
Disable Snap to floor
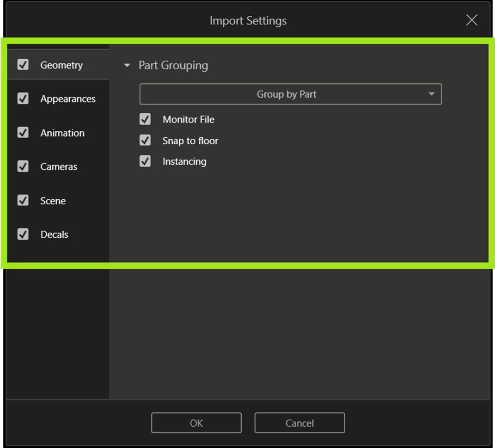(x=145, y=140)
